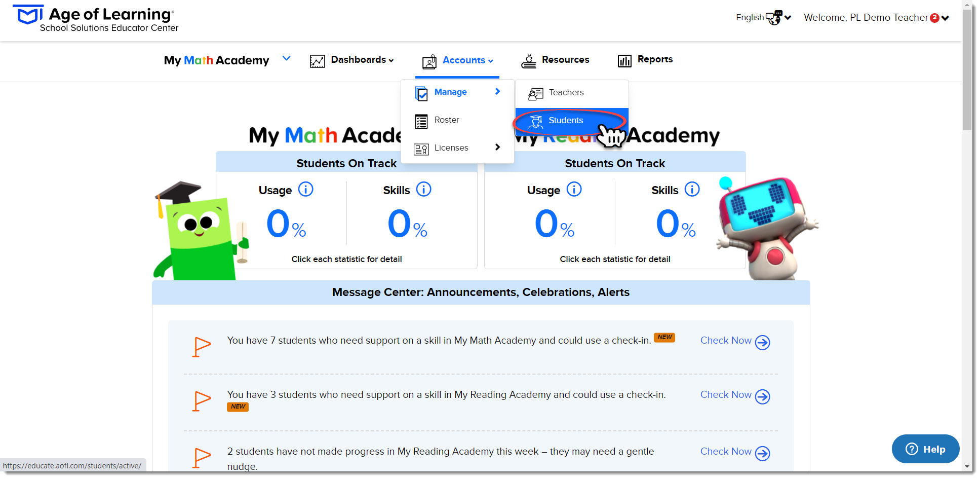The image size is (980, 479).
Task: Click Reading Academy Skills 0% statistic
Action: (x=676, y=224)
